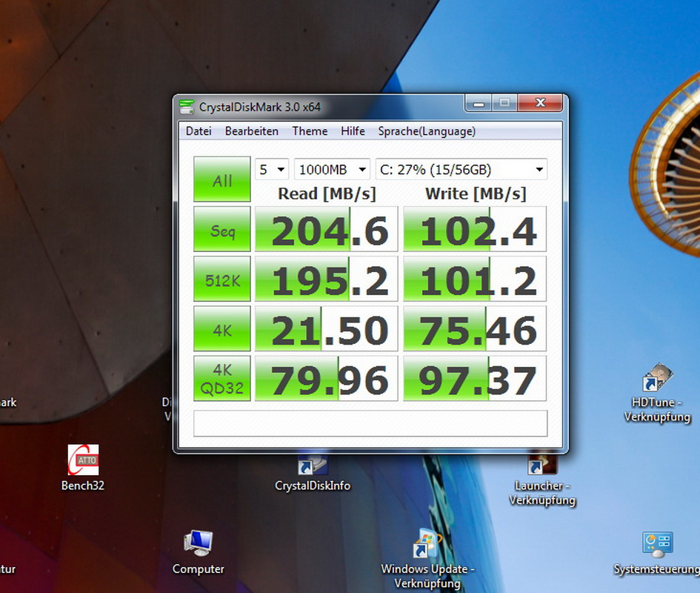The width and height of the screenshot is (700, 593).
Task: Open the Hilfe menu
Action: 353,131
